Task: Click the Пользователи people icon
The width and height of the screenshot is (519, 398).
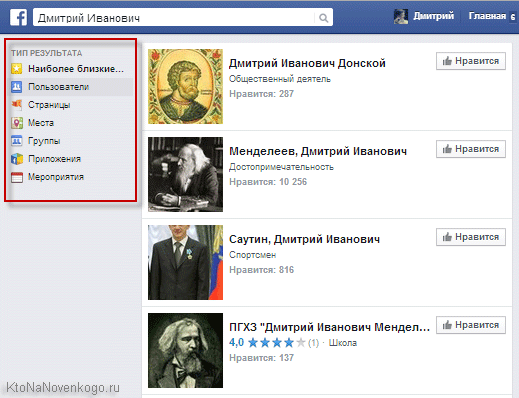Action: (x=17, y=87)
